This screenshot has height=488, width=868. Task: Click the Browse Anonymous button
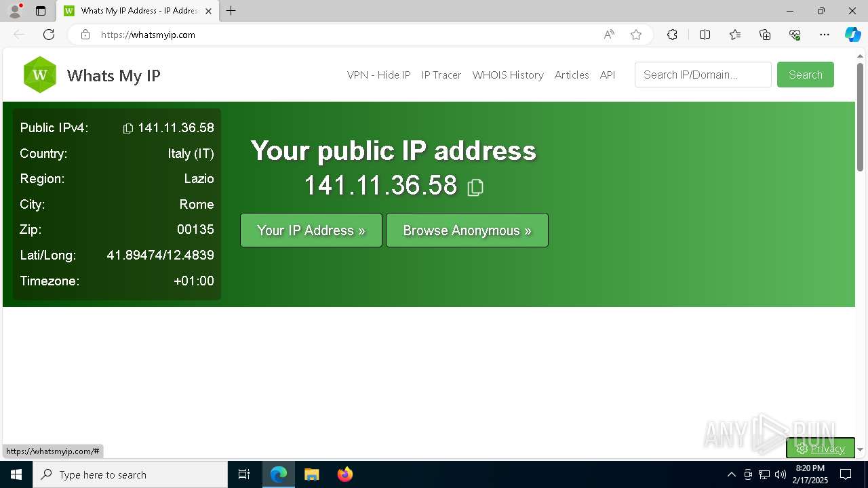pos(467,230)
